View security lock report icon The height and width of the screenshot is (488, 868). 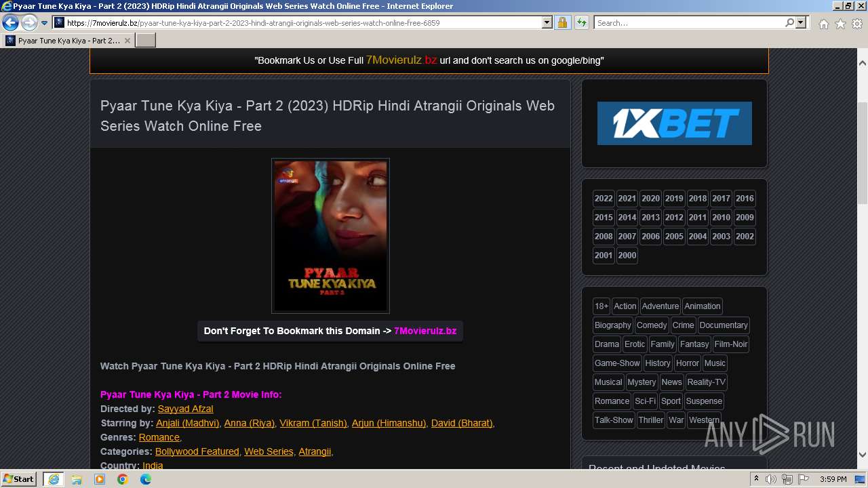point(562,23)
